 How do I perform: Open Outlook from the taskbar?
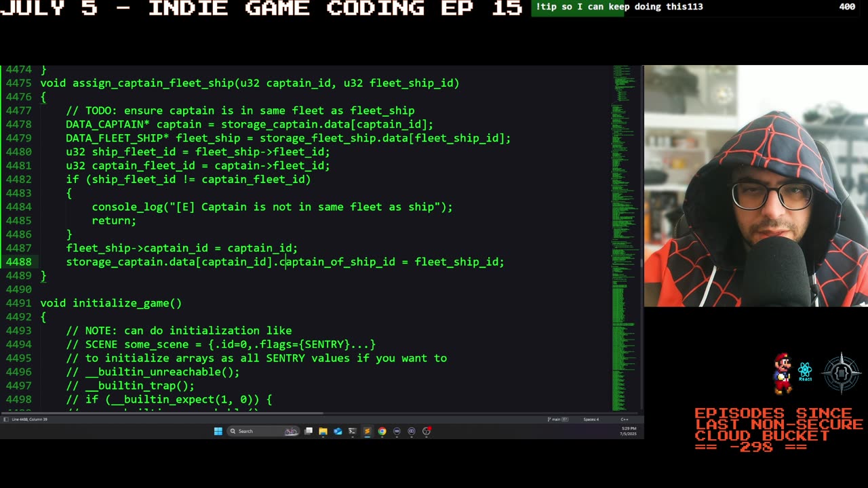338,431
